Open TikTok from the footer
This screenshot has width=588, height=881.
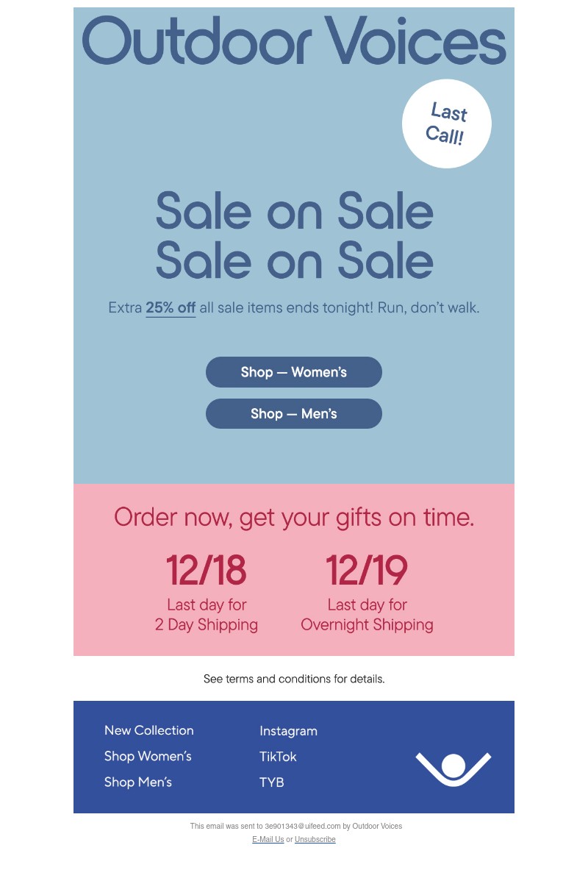278,757
